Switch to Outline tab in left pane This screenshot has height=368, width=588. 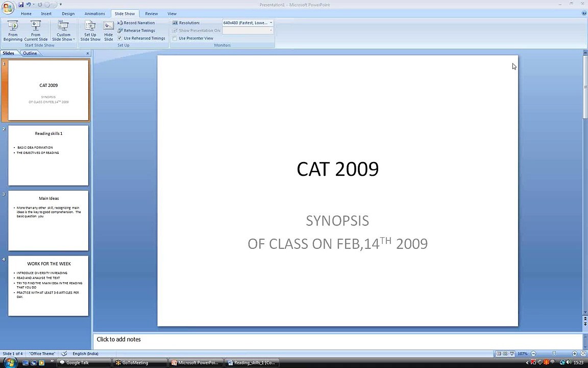(x=30, y=53)
